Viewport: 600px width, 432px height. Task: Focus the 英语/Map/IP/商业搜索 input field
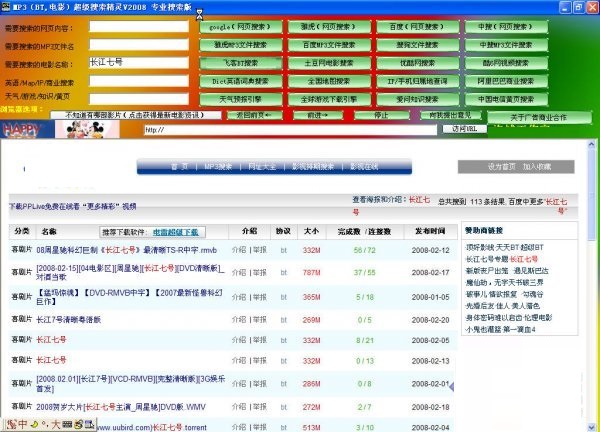click(x=139, y=81)
